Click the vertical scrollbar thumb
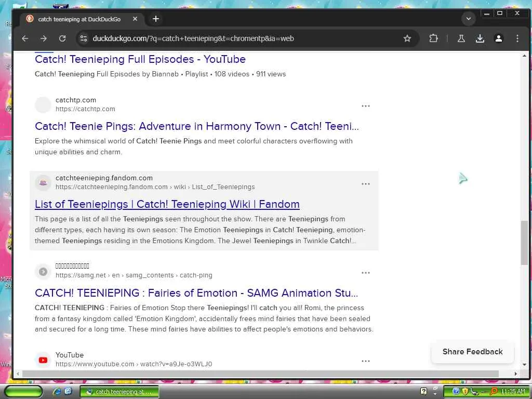The image size is (532, 399). (525, 243)
